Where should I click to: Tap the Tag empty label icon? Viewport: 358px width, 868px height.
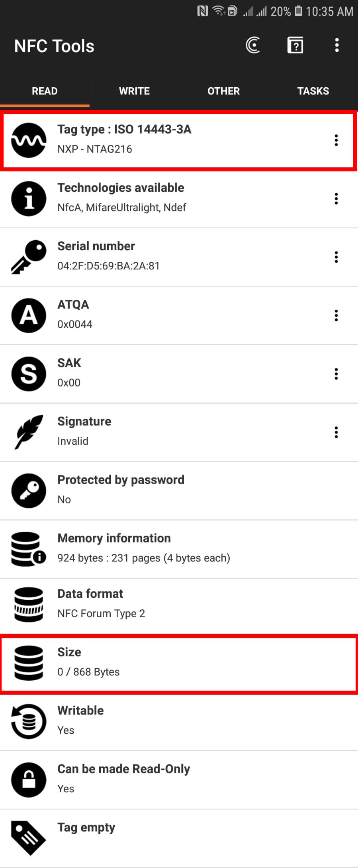coord(29,838)
